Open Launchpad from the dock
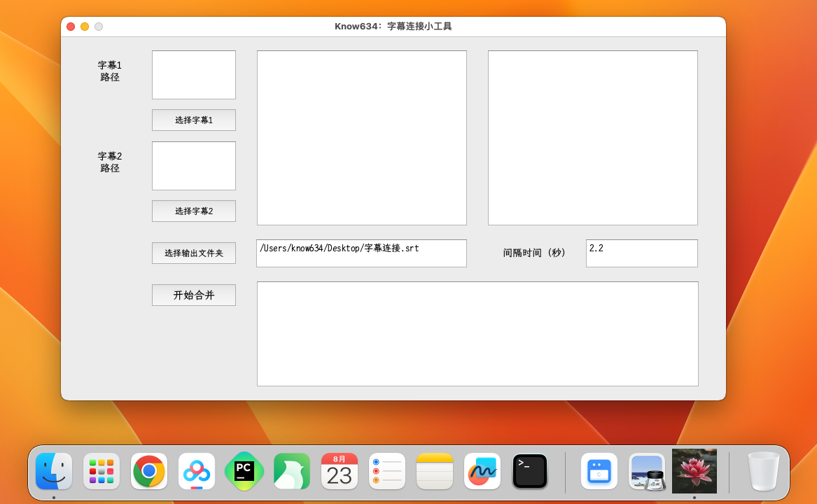Screen dimensions: 817x504 102,471
